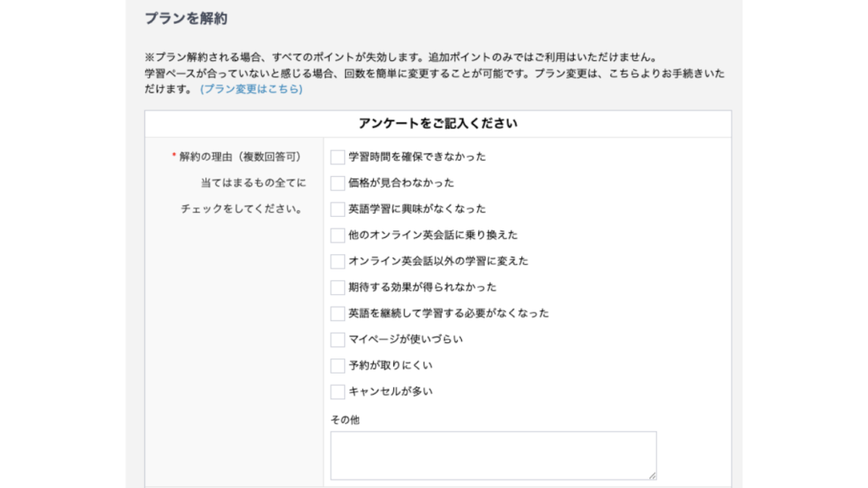868x488 pixels.
Task: Open the プラン変更はこちら link
Action: (x=251, y=89)
